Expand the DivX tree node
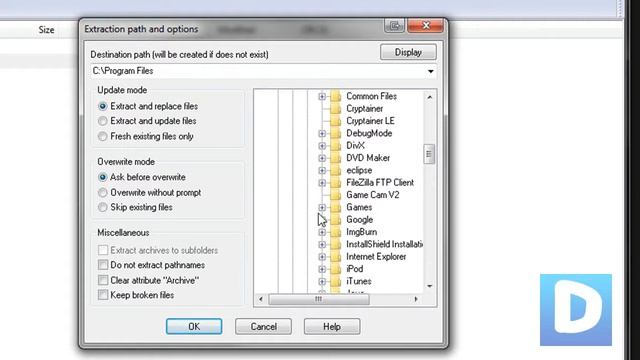 (322, 146)
